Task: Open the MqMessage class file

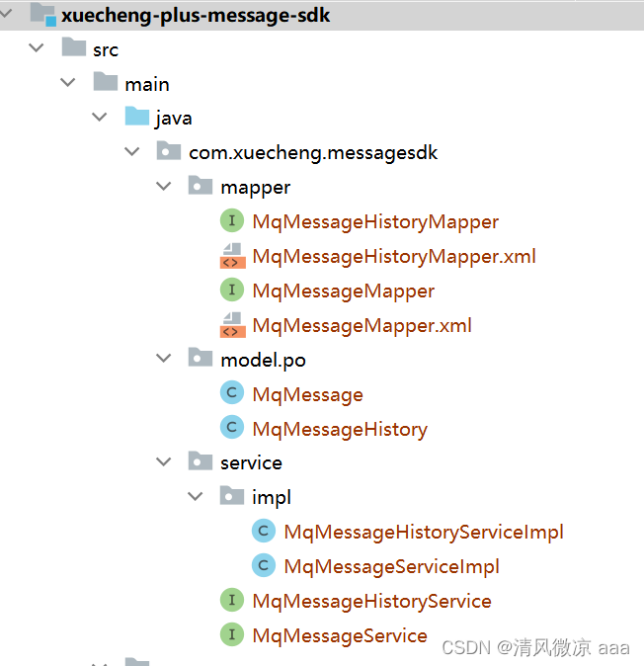Action: [x=308, y=395]
